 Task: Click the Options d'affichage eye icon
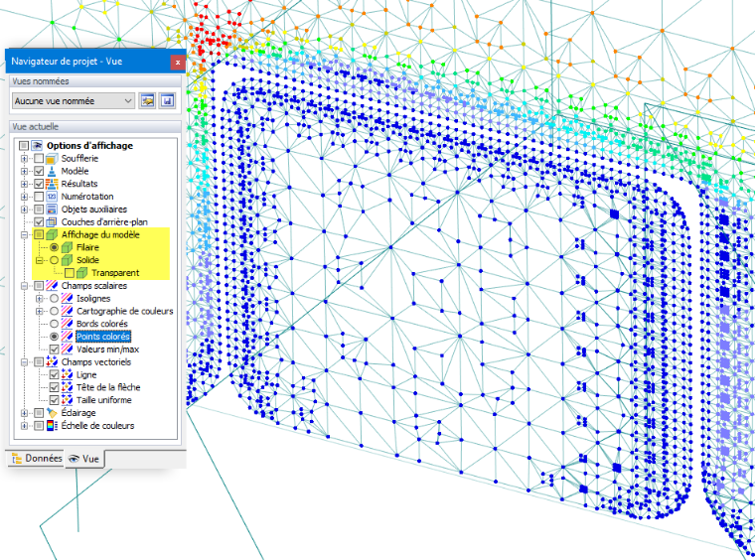click(37, 145)
